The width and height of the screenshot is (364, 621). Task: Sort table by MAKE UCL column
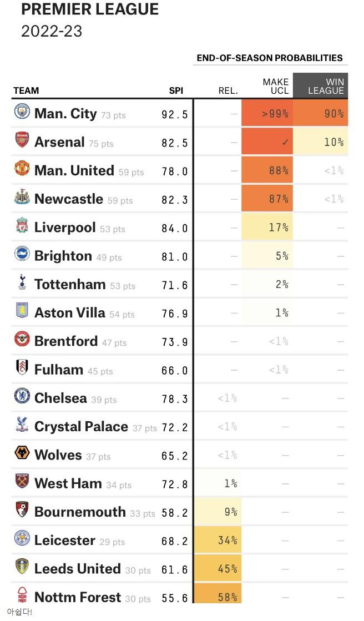[276, 86]
